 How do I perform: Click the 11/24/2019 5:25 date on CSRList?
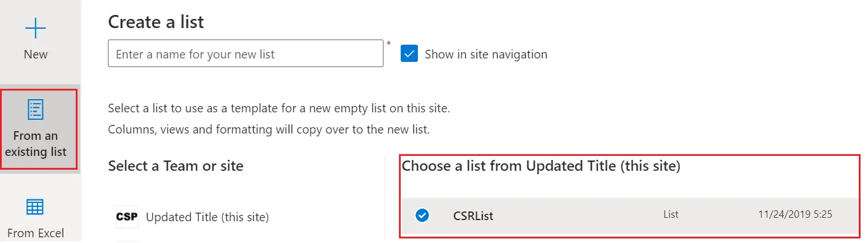(795, 214)
